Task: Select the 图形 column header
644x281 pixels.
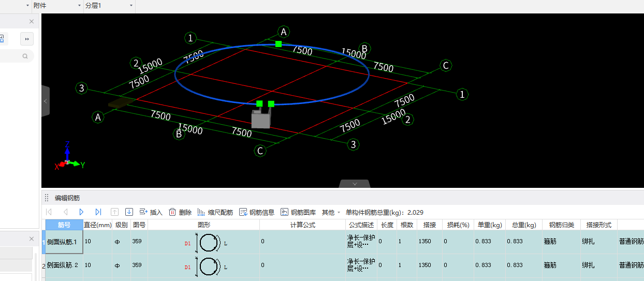Action: tap(204, 225)
